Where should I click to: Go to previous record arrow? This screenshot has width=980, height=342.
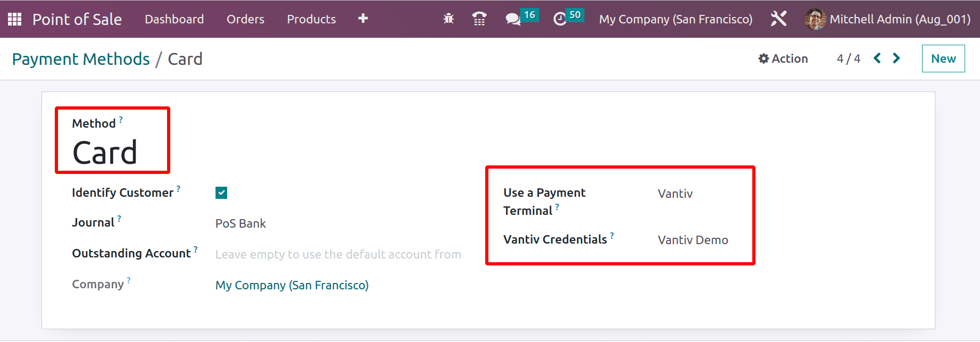877,59
